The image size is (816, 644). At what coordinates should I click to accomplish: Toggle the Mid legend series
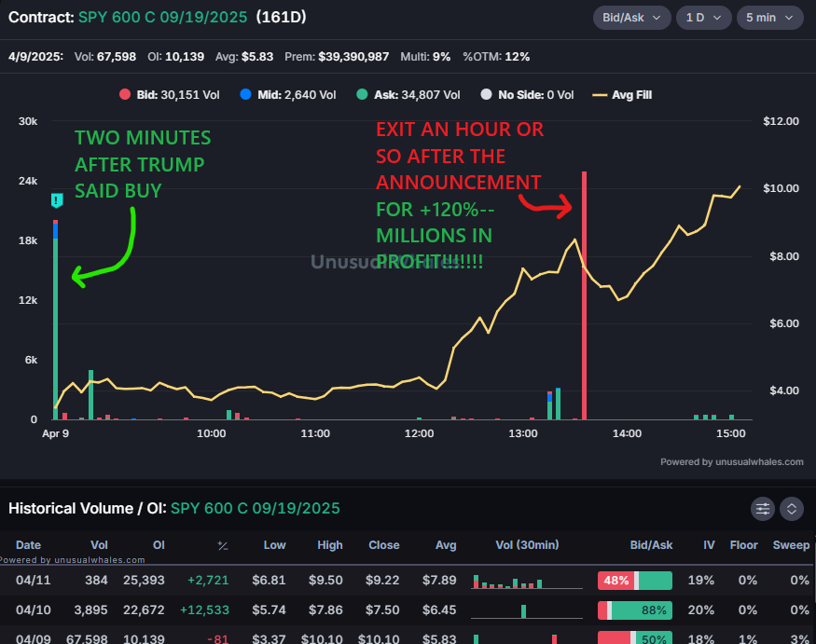point(288,95)
